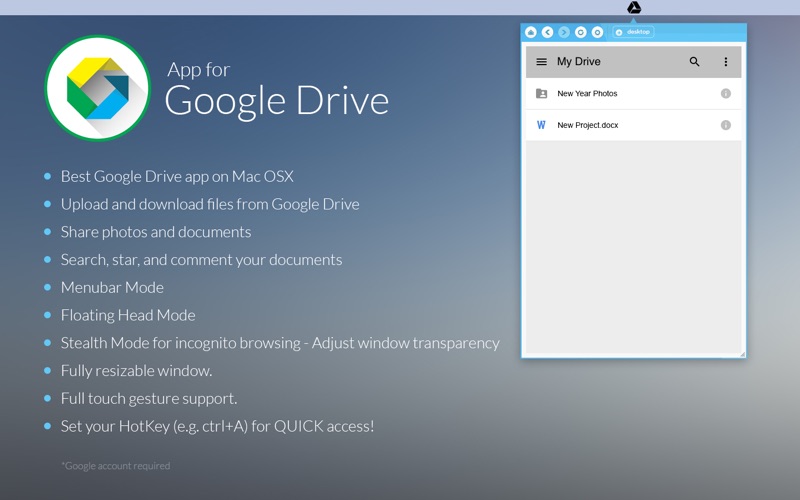
Task: Go to the Home button in toolbar
Action: coord(531,32)
